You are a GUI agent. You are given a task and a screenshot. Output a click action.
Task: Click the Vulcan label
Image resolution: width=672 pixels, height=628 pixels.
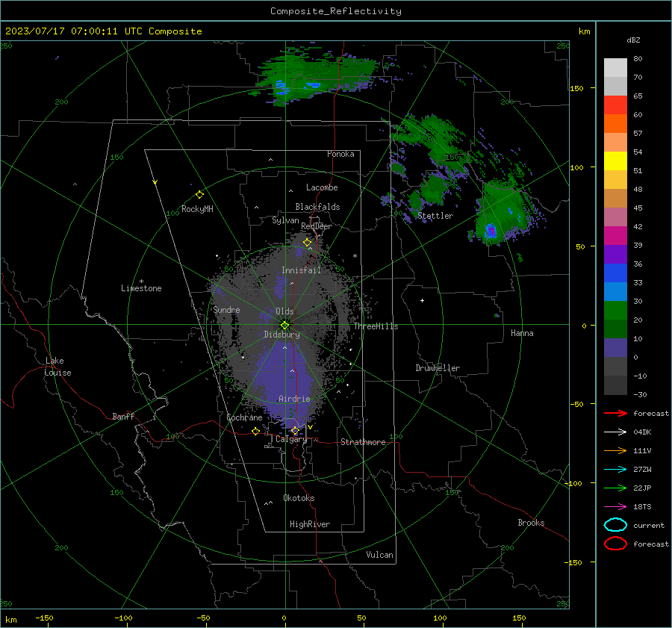click(379, 555)
